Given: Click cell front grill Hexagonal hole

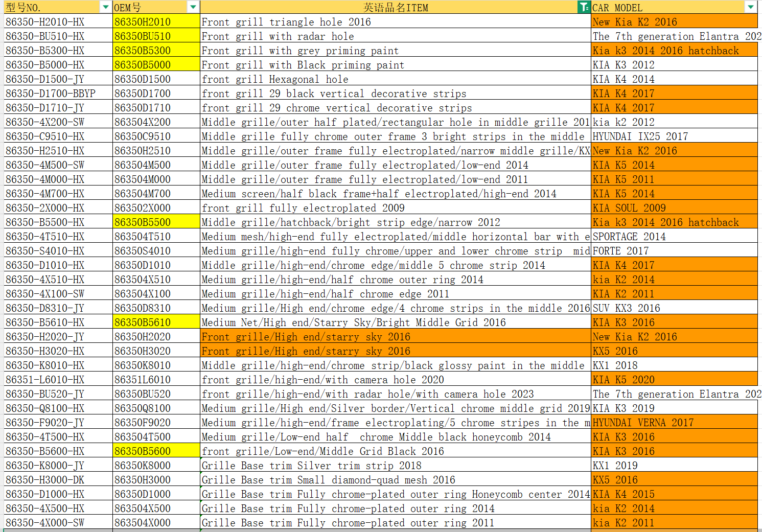Looking at the screenshot, I should [x=395, y=79].
